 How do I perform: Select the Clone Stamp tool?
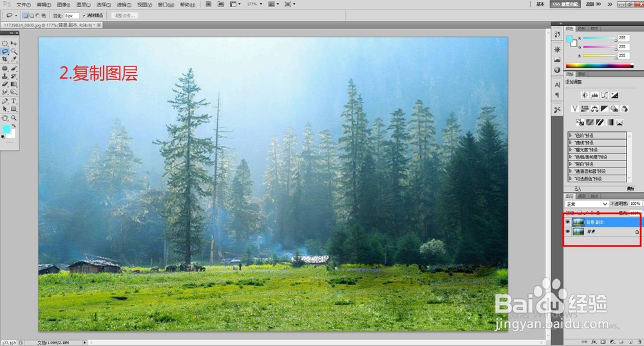click(x=5, y=76)
